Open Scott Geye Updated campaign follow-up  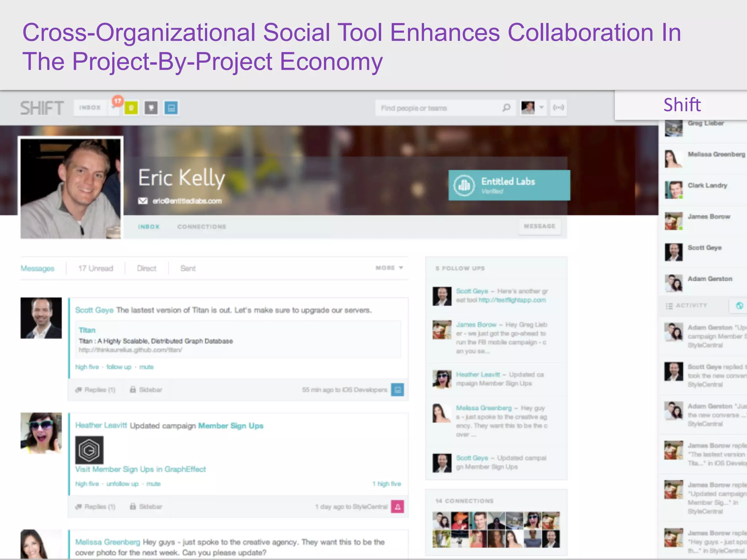point(496,463)
